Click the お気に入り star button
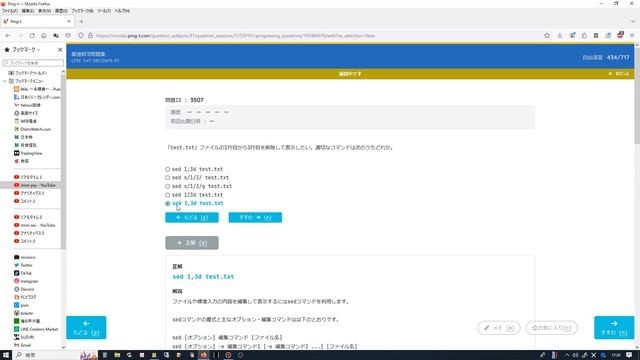The image size is (640, 360). tap(552, 328)
